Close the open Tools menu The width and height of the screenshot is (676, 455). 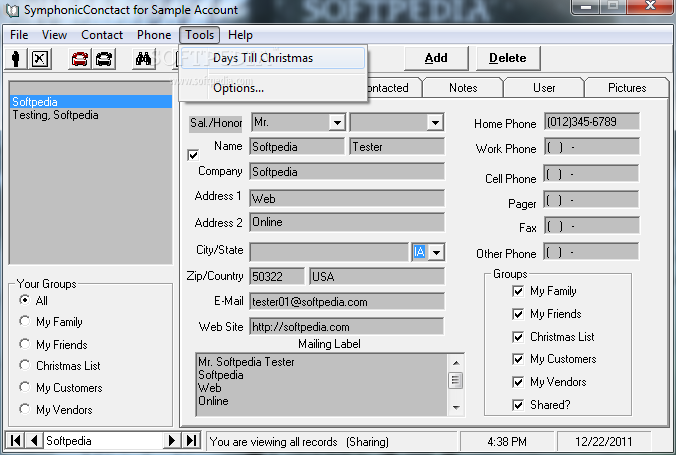point(200,35)
